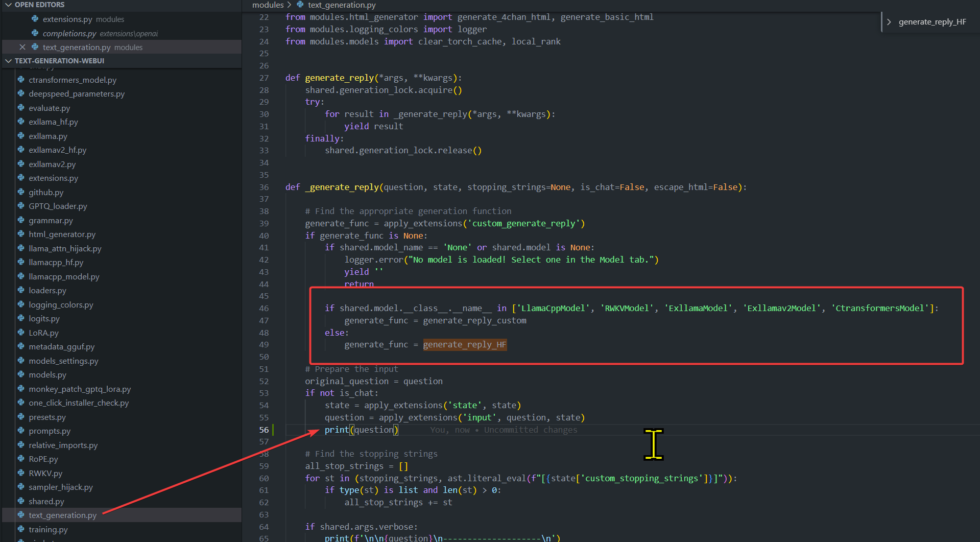This screenshot has width=980, height=542.
Task: Click the modified-line indicator beside line 56
Action: [x=273, y=430]
